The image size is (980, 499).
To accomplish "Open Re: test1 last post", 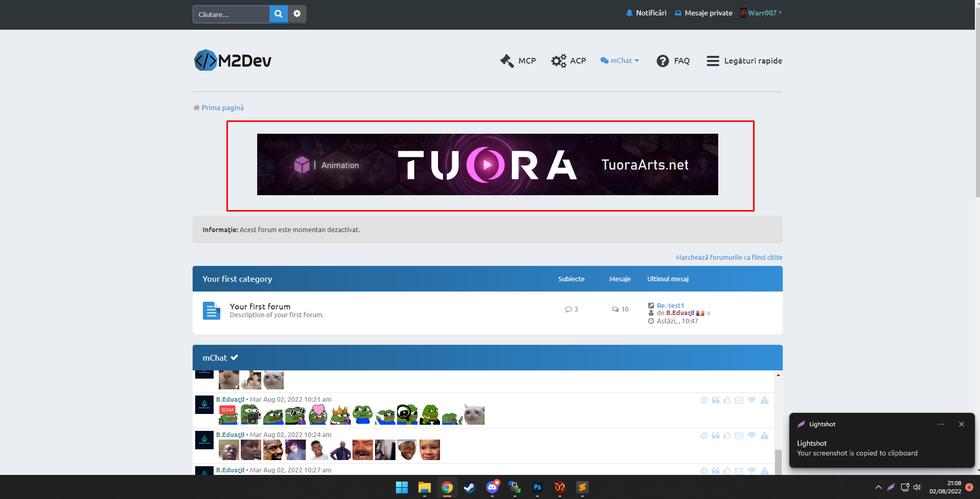I will [671, 305].
